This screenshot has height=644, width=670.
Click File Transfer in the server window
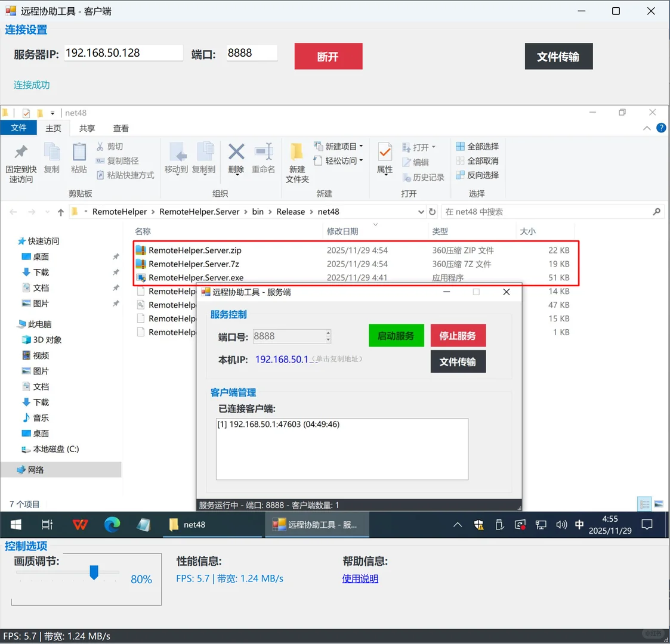click(x=458, y=361)
